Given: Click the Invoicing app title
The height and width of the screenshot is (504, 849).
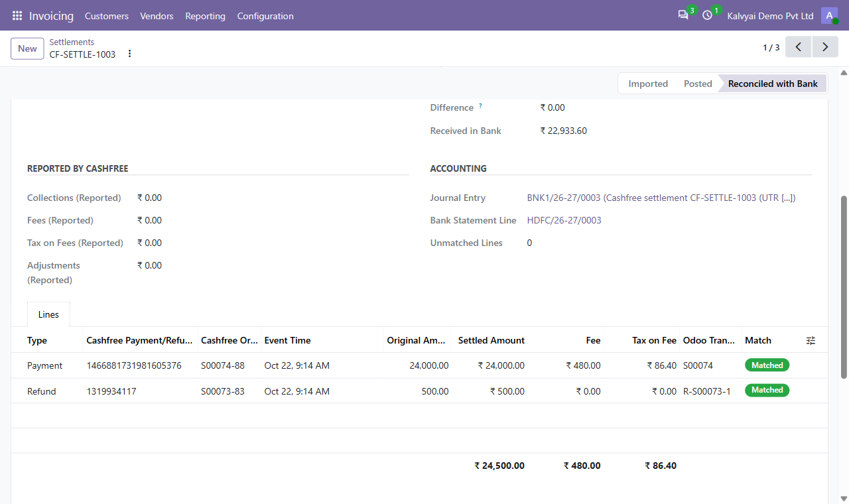Looking at the screenshot, I should click(x=51, y=16).
